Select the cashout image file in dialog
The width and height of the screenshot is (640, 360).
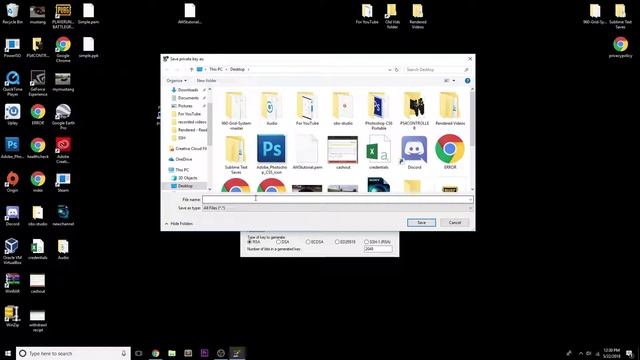point(343,152)
